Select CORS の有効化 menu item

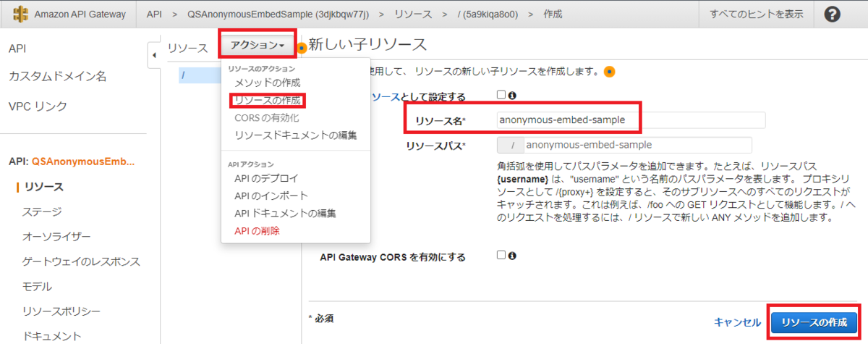point(266,117)
